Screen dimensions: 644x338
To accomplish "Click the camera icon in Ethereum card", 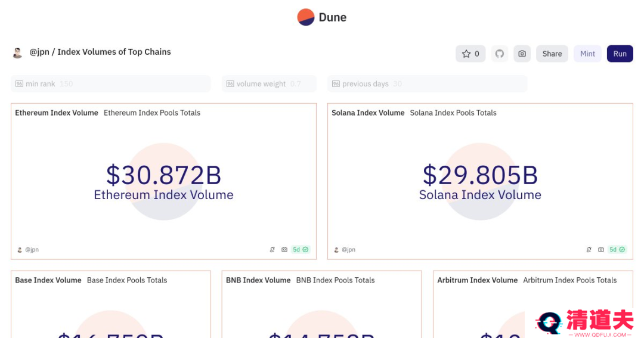I will click(x=284, y=249).
